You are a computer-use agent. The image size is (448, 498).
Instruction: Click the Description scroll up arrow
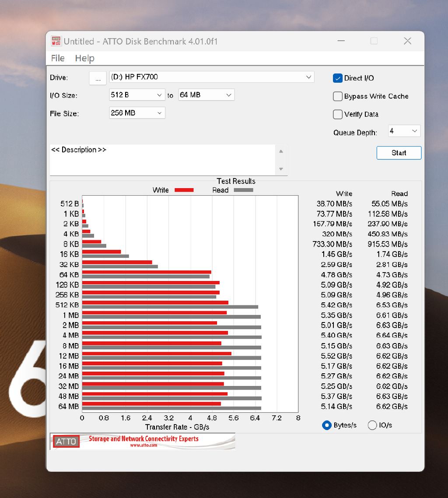click(281, 151)
